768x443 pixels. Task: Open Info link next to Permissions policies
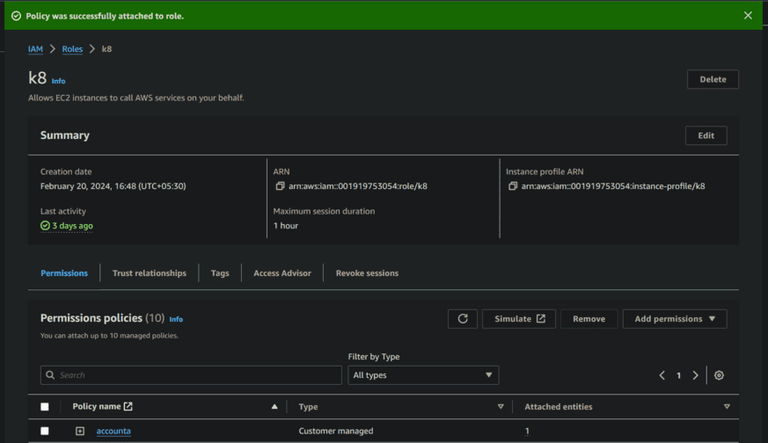(x=176, y=320)
